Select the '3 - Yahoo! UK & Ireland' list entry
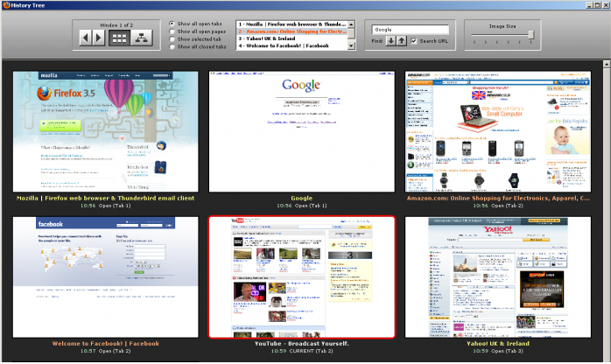Screen dimensions: 611x364 point(291,38)
